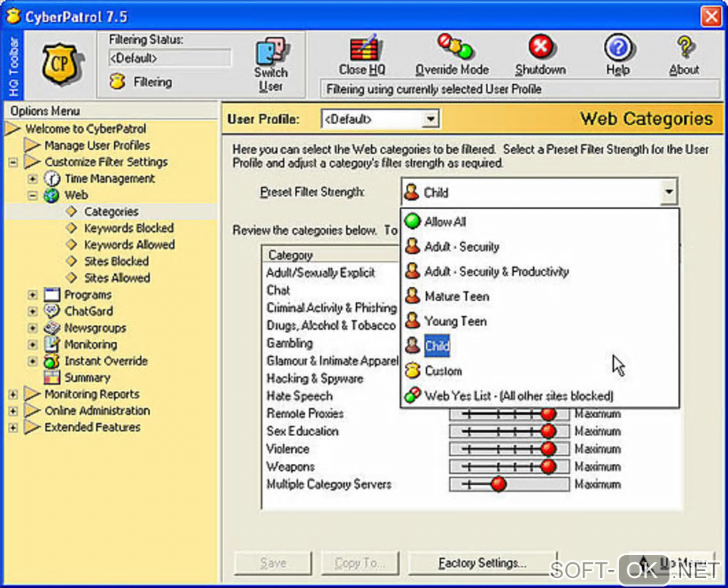Click the Instant Override icon
The height and width of the screenshot is (588, 728).
tap(52, 361)
